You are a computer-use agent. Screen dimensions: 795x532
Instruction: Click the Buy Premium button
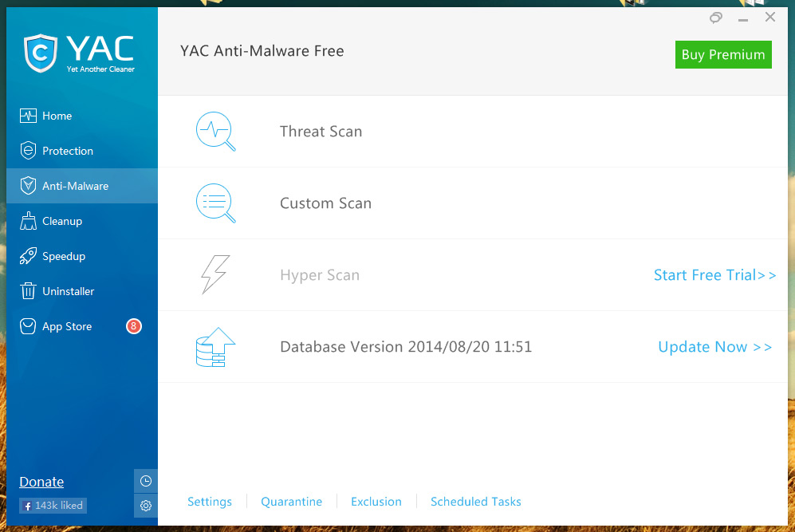click(723, 54)
